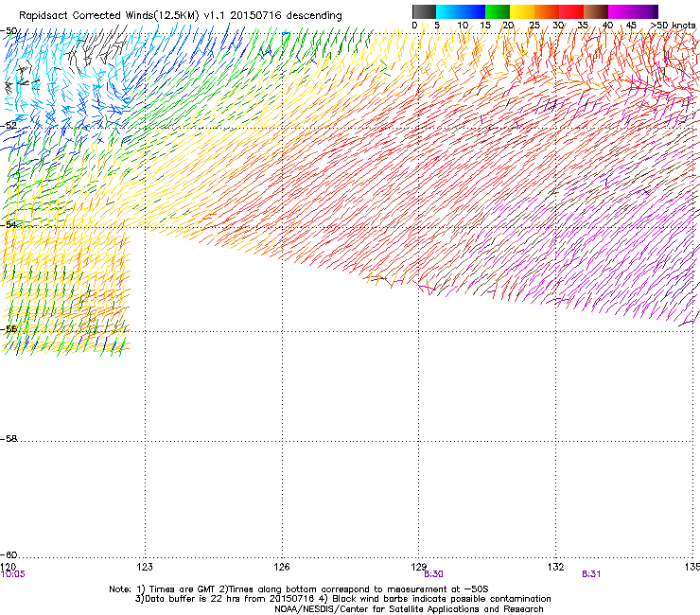This screenshot has height=615, width=700.
Task: Click the gray 0–5 knots color segment
Action: click(x=425, y=11)
